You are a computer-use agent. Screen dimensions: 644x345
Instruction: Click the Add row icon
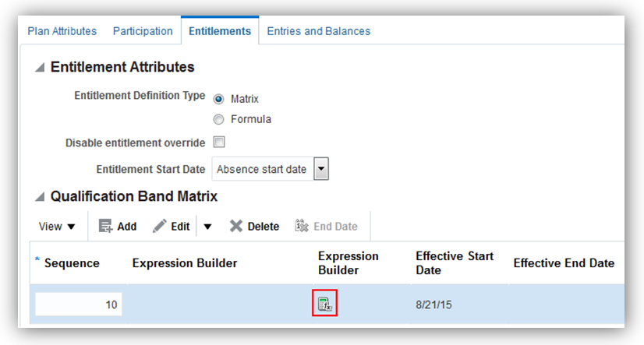coord(107,226)
